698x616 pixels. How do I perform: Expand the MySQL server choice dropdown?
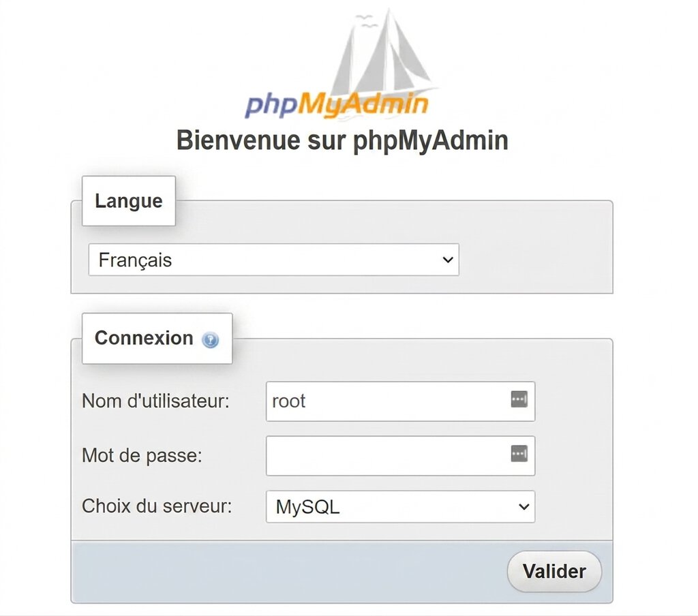point(399,507)
